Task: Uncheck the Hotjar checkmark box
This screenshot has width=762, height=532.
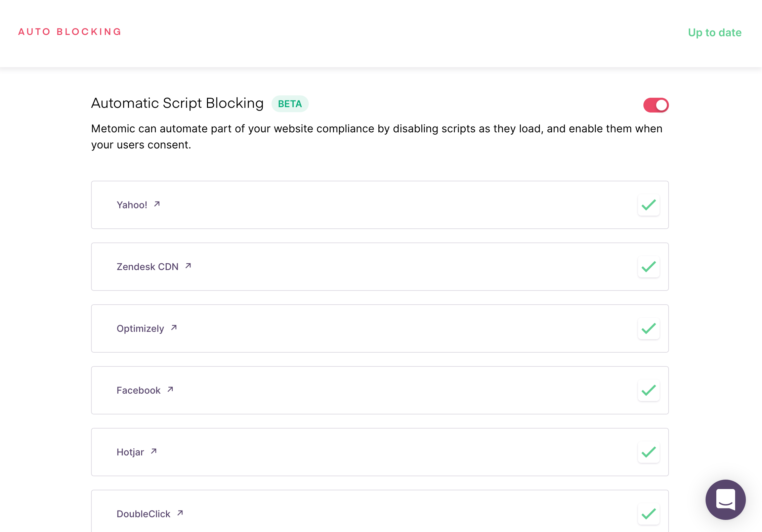Action: point(649,452)
